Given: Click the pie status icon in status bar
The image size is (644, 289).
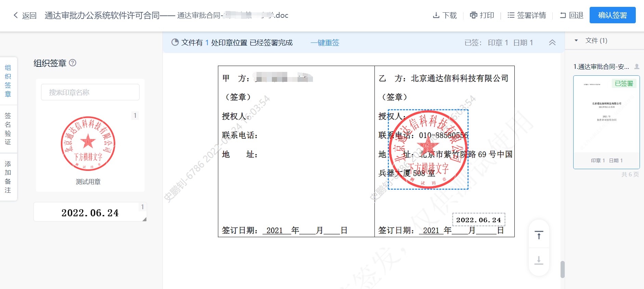Looking at the screenshot, I should click(x=175, y=42).
